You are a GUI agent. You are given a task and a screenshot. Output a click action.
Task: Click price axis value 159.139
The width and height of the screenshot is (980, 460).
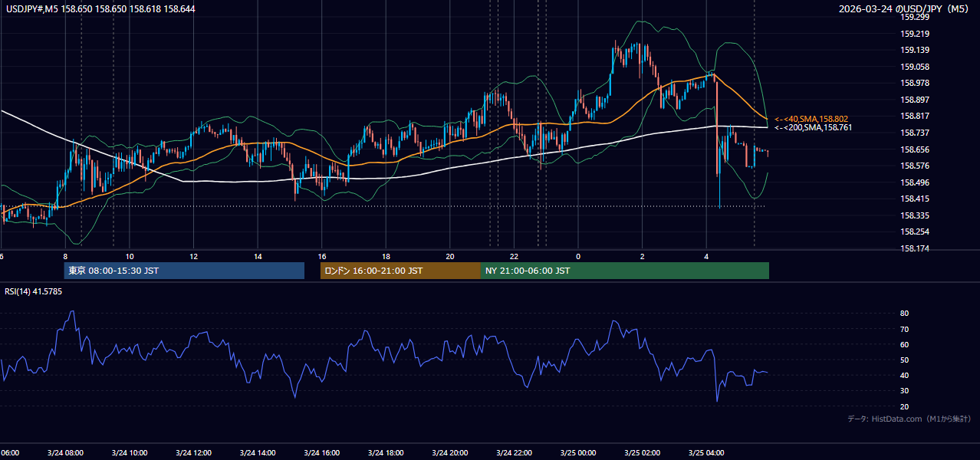[x=916, y=50]
